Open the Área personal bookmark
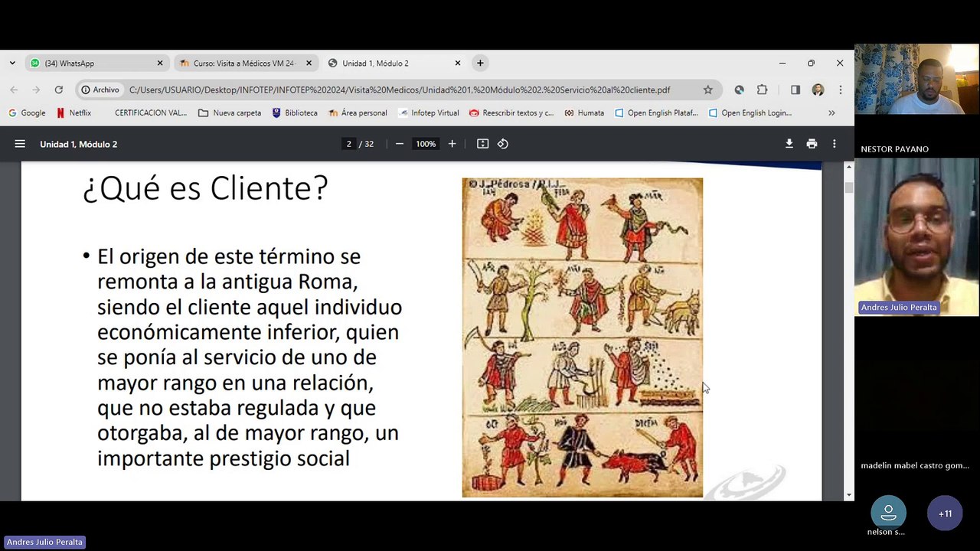 (358, 112)
